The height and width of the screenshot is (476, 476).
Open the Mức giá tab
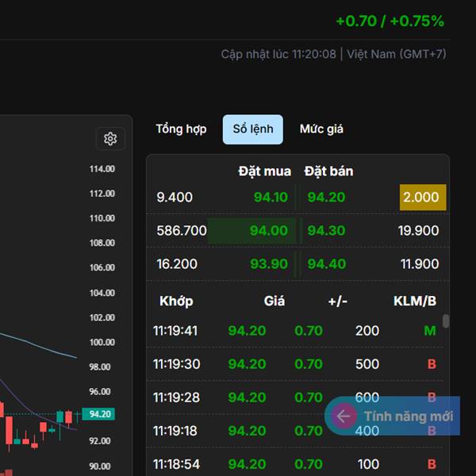pos(321,129)
